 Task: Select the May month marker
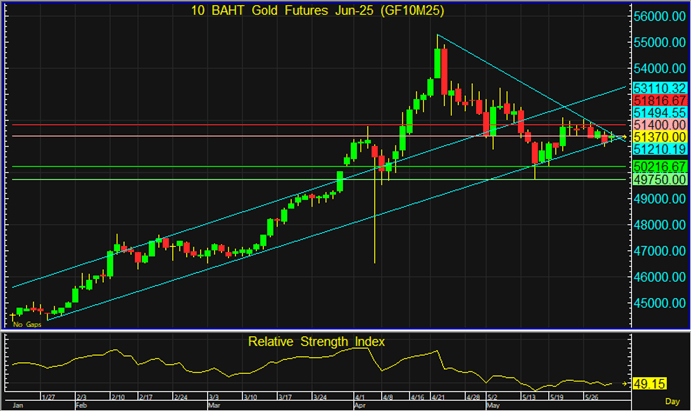click(x=493, y=406)
